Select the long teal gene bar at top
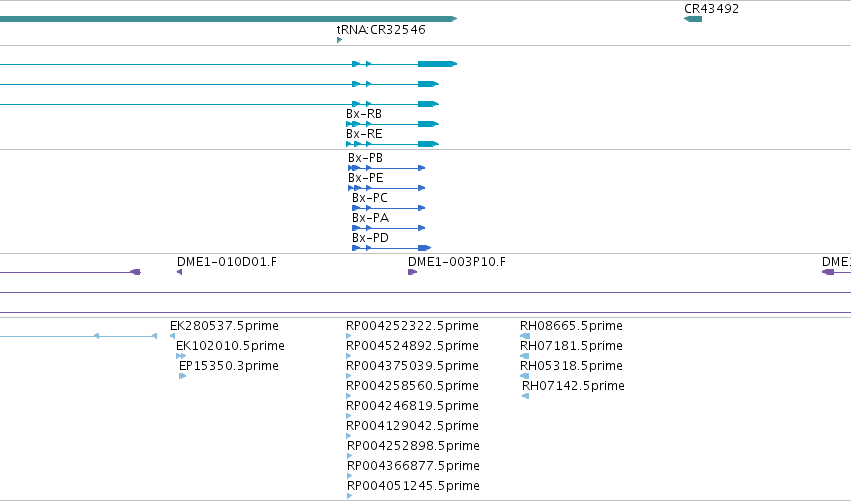The height and width of the screenshot is (501, 851). (x=228, y=19)
